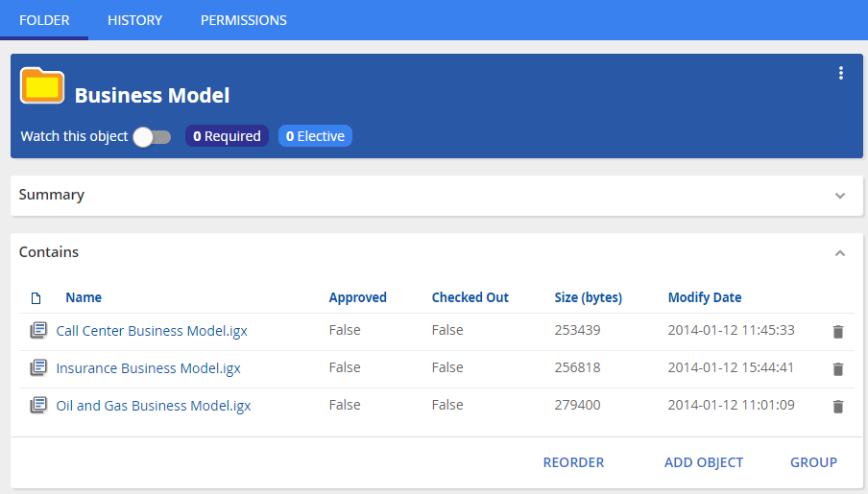Viewport: 868px width, 494px height.
Task: Open Insurance Business Model.igx link
Action: point(148,368)
